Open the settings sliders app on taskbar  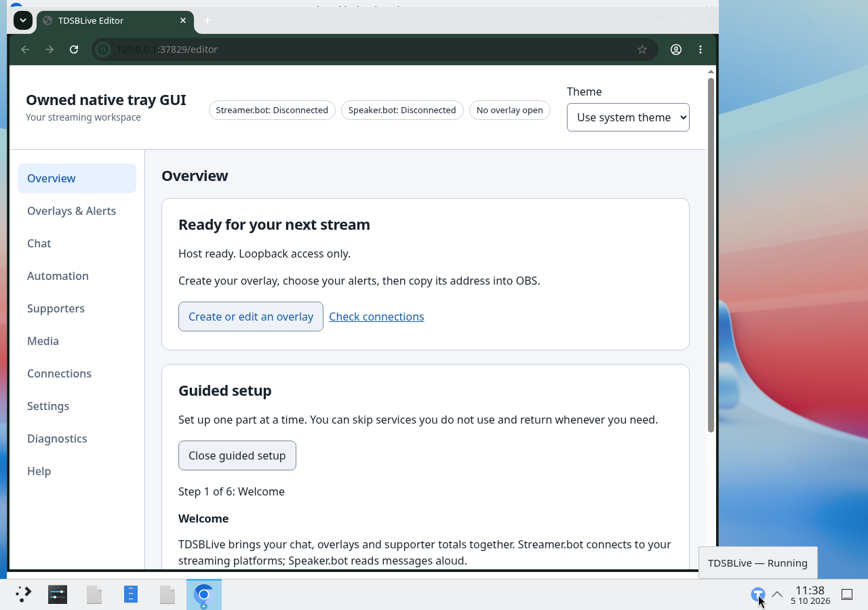pyautogui.click(x=58, y=594)
